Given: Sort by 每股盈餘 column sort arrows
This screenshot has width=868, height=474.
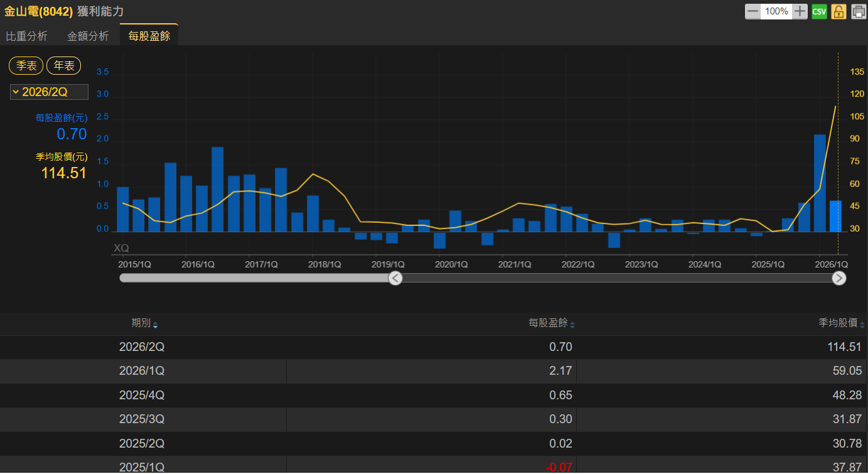Looking at the screenshot, I should click(x=572, y=325).
